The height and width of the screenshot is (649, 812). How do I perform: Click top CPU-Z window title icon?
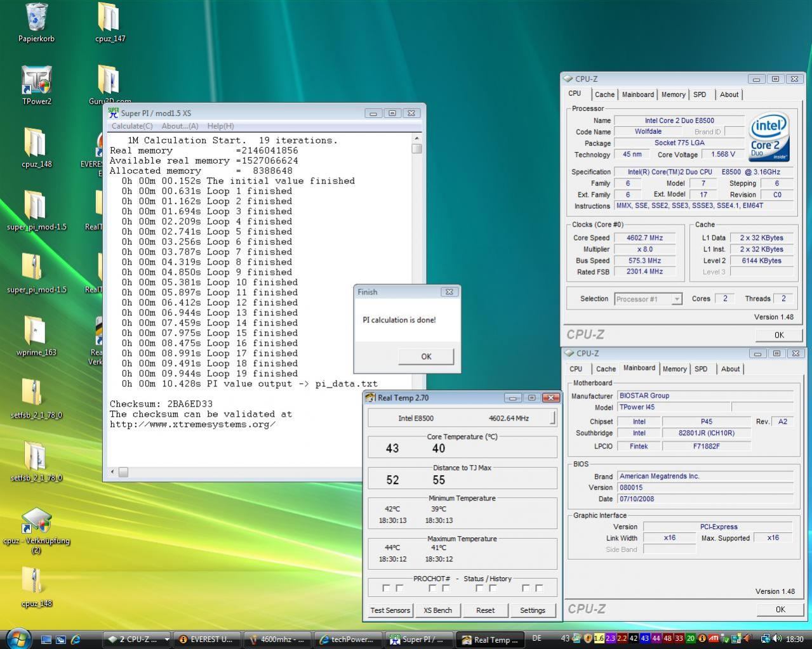pos(568,79)
